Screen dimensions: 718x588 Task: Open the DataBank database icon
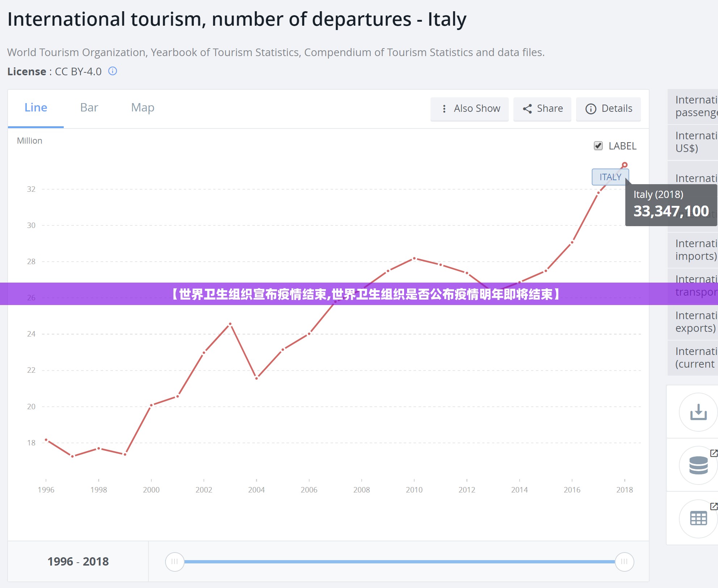click(x=698, y=465)
